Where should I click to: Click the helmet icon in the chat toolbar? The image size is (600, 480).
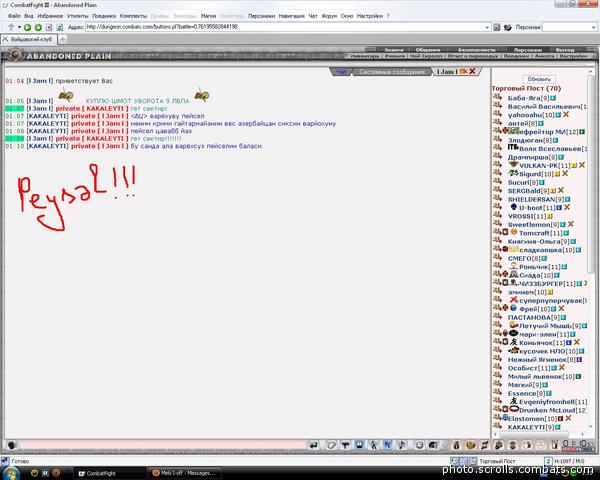pos(433,445)
